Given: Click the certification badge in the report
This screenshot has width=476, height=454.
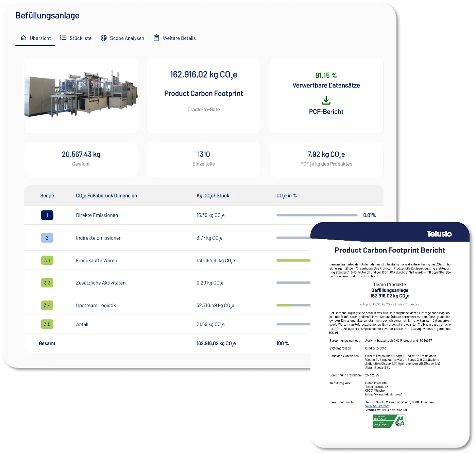Looking at the screenshot, I should 389,421.
